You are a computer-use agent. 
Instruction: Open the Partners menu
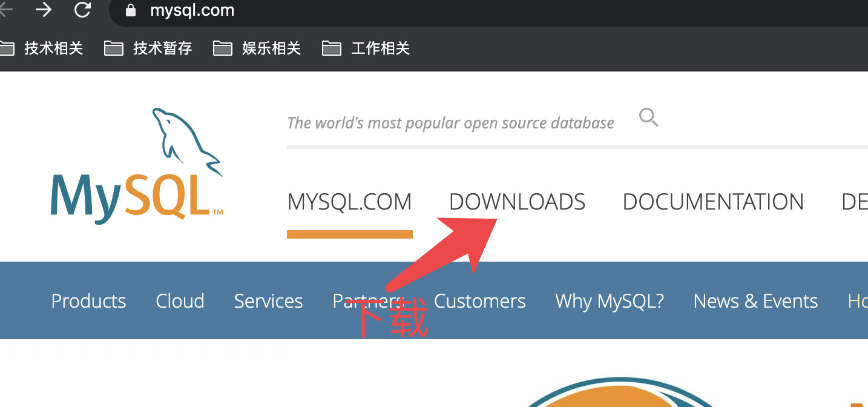point(369,301)
